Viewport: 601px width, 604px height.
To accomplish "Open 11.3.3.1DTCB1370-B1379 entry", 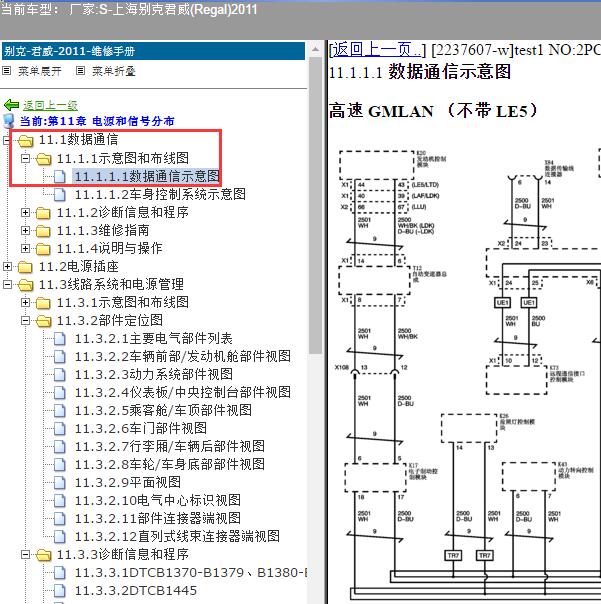I will 190,573.
